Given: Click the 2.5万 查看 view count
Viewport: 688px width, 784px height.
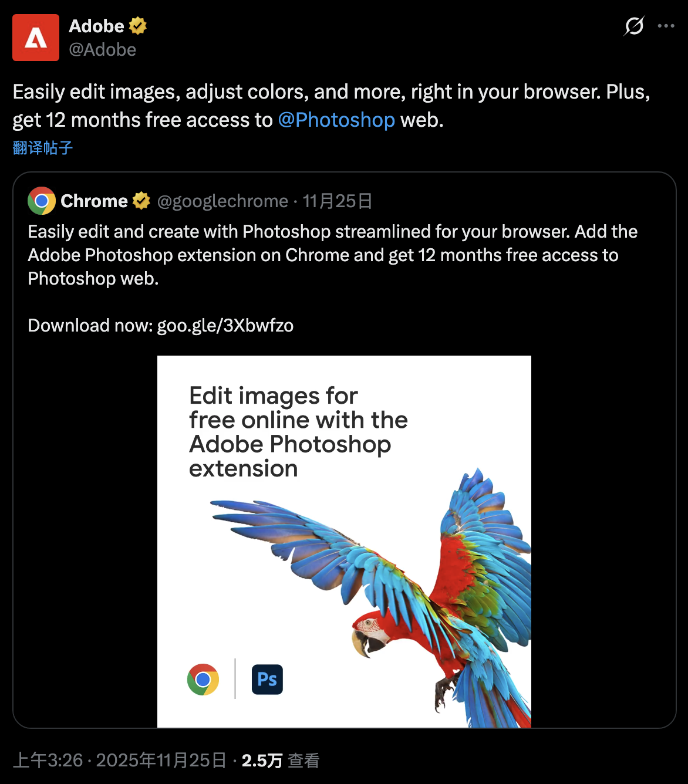Looking at the screenshot, I should pos(281,761).
